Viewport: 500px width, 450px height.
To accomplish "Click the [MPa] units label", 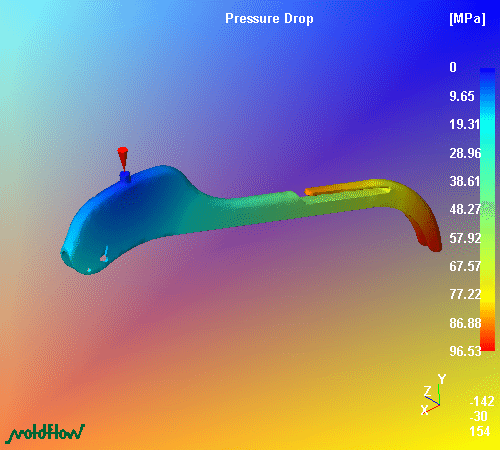I will [467, 19].
